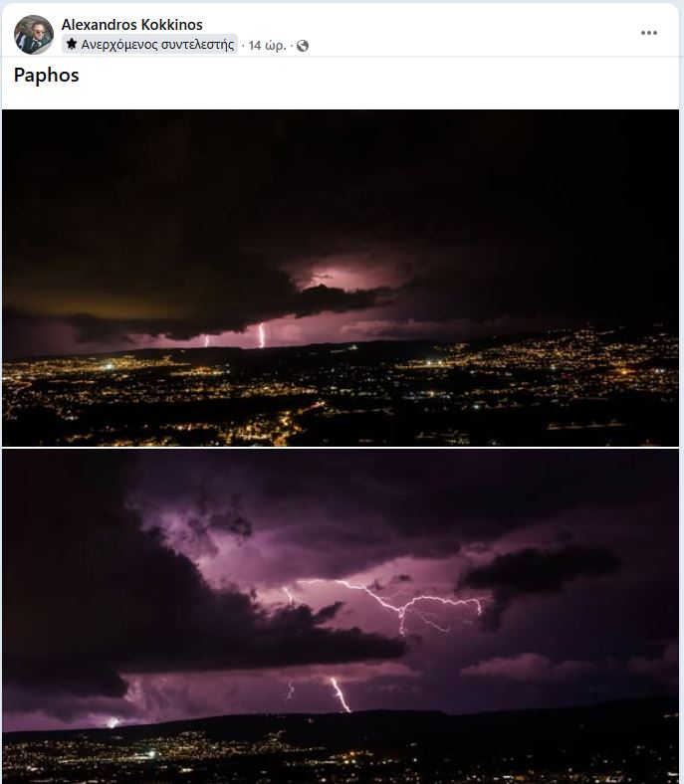This screenshot has width=684, height=784.
Task: Open Alexandros Kokkinos profile picture
Action: tap(34, 35)
